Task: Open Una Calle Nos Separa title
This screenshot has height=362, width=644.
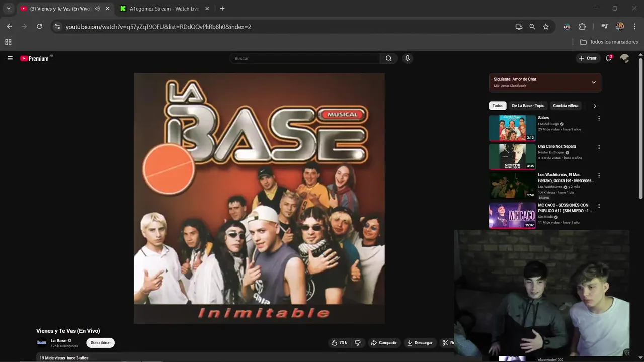Action: coord(557,146)
